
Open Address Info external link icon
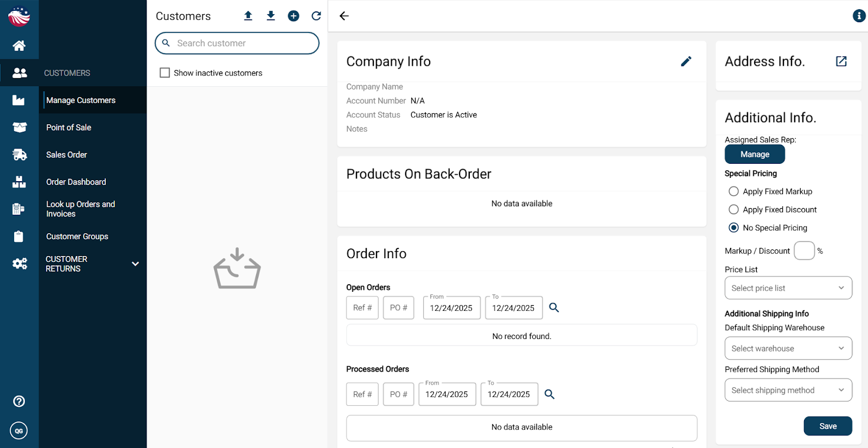click(x=841, y=61)
